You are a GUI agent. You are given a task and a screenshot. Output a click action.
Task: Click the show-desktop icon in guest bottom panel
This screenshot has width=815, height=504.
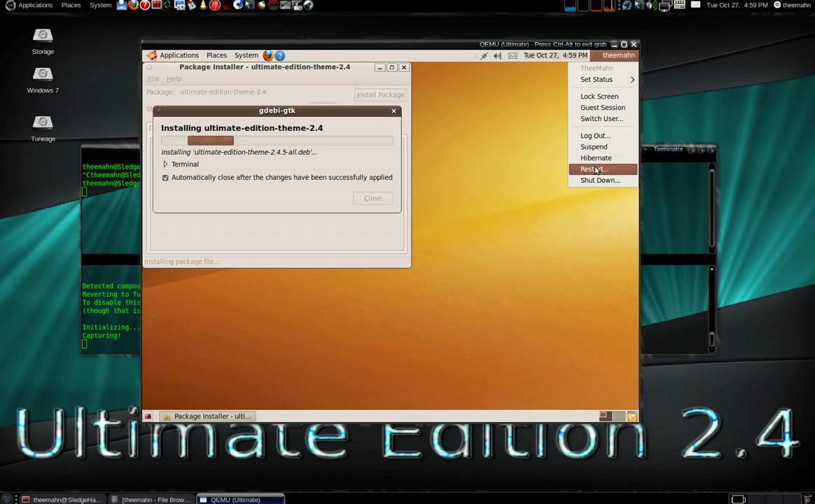148,416
